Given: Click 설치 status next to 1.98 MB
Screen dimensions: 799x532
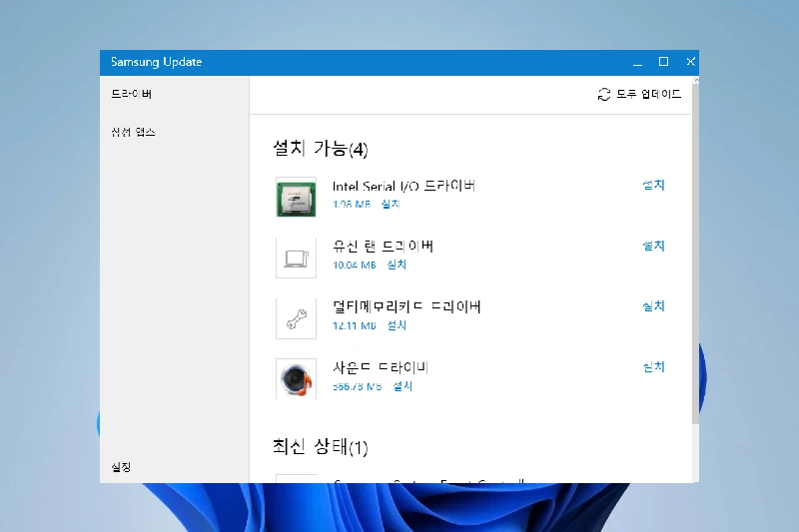Looking at the screenshot, I should 391,204.
